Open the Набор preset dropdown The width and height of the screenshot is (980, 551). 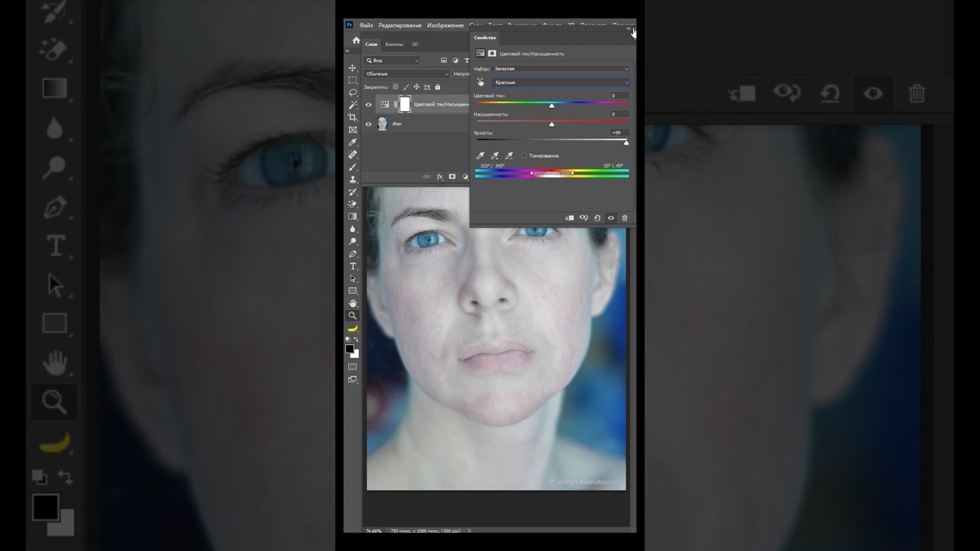[560, 69]
